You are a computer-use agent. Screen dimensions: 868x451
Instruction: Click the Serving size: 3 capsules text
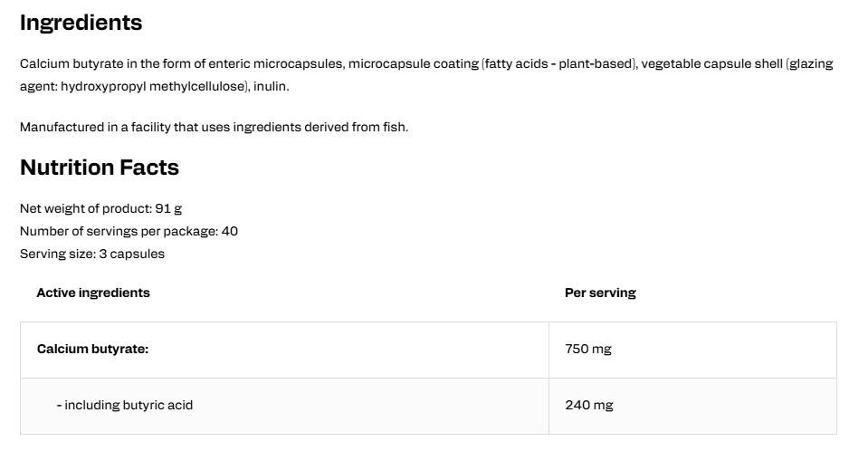[92, 254]
